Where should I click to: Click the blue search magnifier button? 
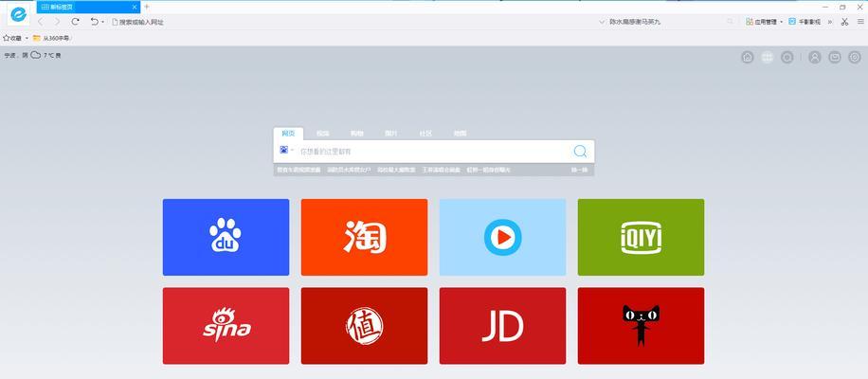click(580, 151)
